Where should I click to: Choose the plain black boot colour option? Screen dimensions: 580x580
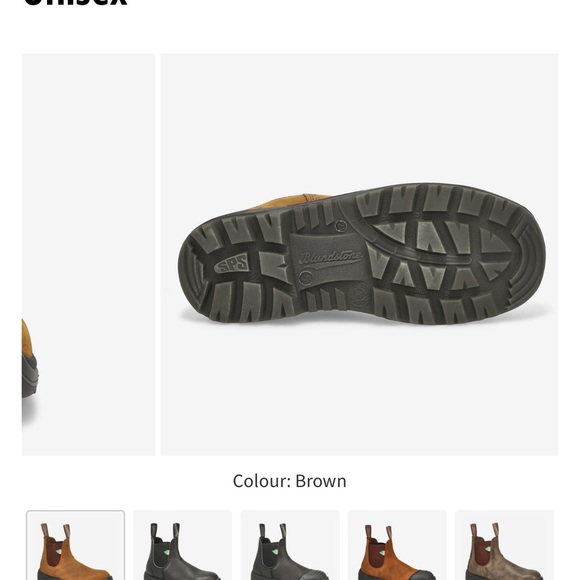click(183, 545)
